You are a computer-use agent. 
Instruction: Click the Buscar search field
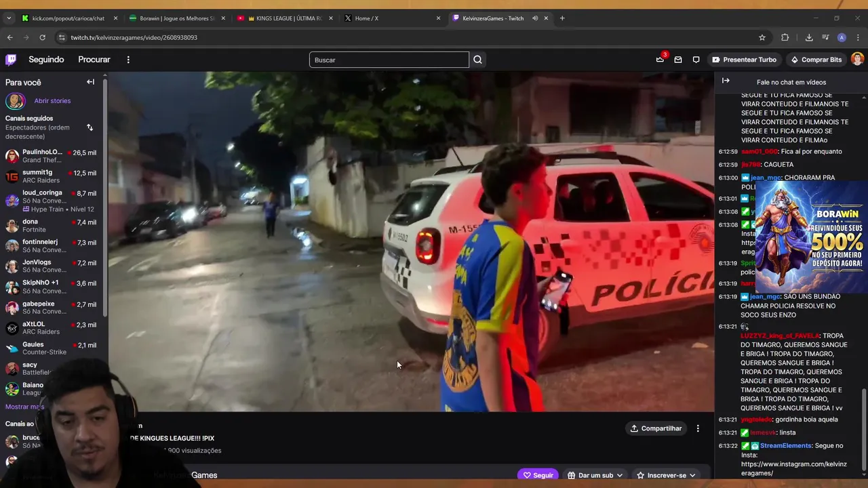coord(389,60)
